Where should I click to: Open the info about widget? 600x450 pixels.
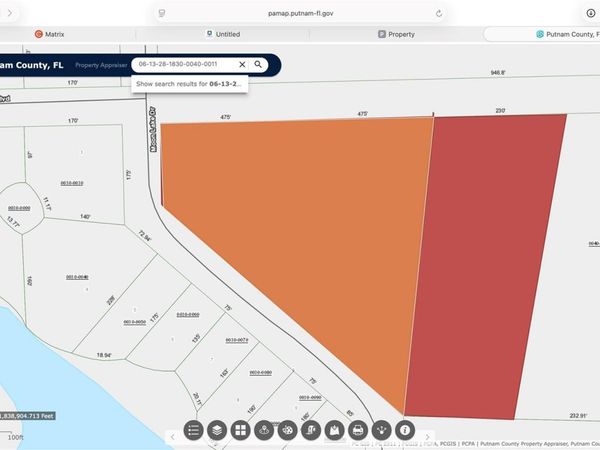coord(405,430)
